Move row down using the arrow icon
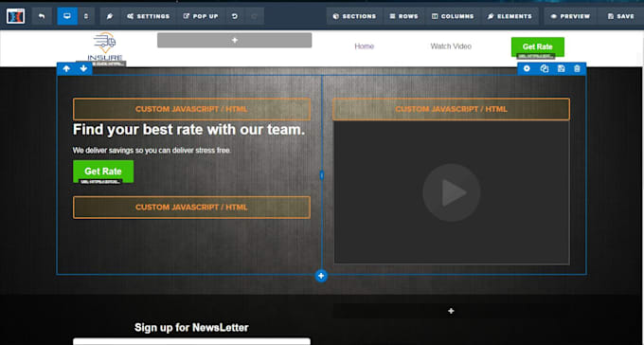This screenshot has height=345, width=644. [x=83, y=68]
